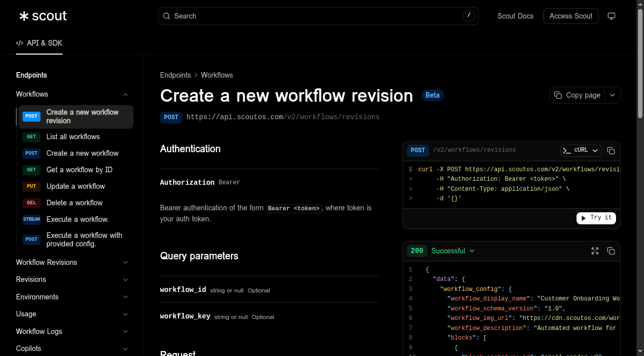The width and height of the screenshot is (644, 356).
Task: Open Update a workflow endpoint
Action: (x=76, y=186)
